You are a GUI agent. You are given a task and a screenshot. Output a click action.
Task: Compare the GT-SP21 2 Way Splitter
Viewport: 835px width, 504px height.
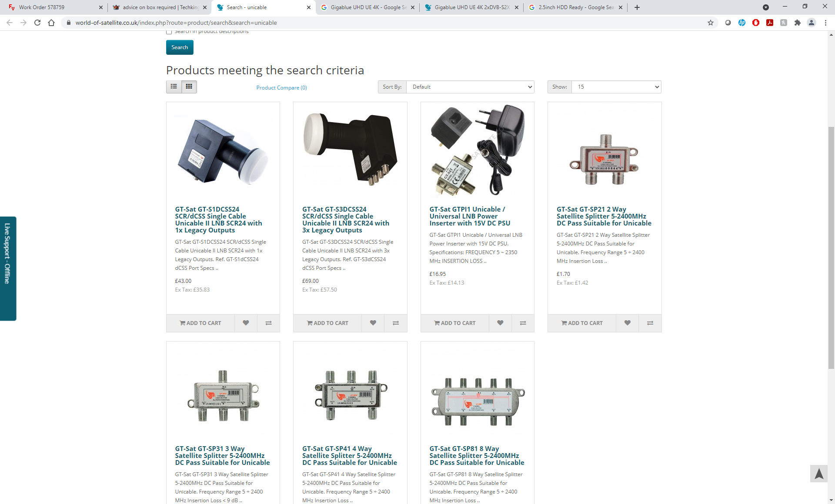[650, 323]
